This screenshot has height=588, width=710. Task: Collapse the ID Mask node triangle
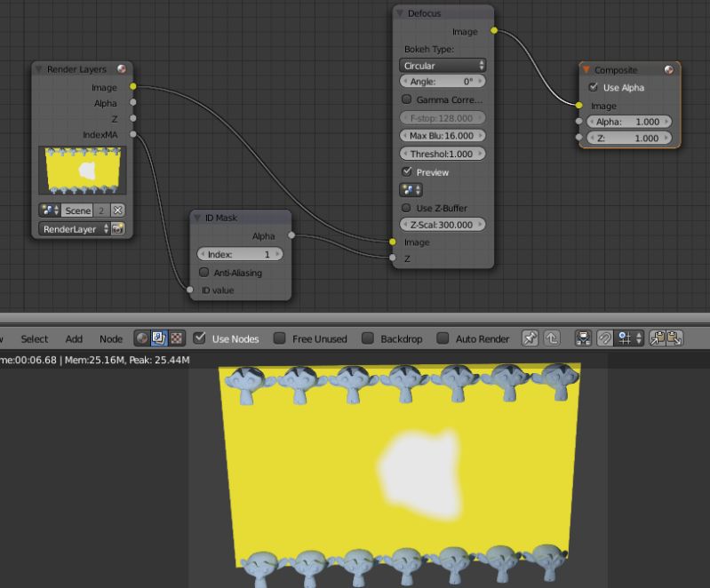click(197, 218)
